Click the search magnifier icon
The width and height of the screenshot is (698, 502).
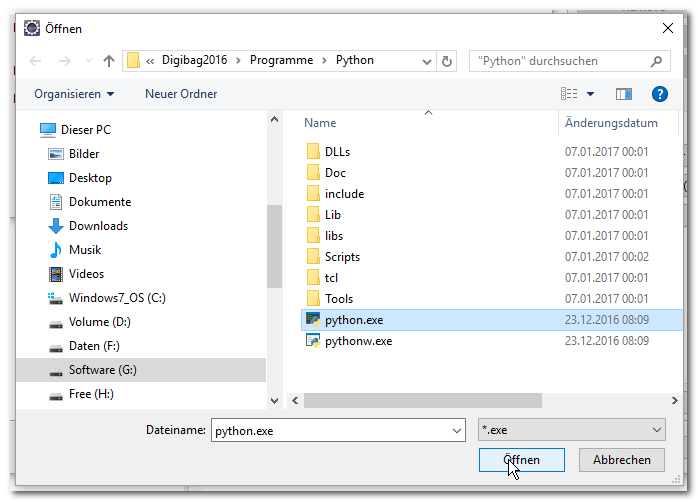click(x=656, y=61)
